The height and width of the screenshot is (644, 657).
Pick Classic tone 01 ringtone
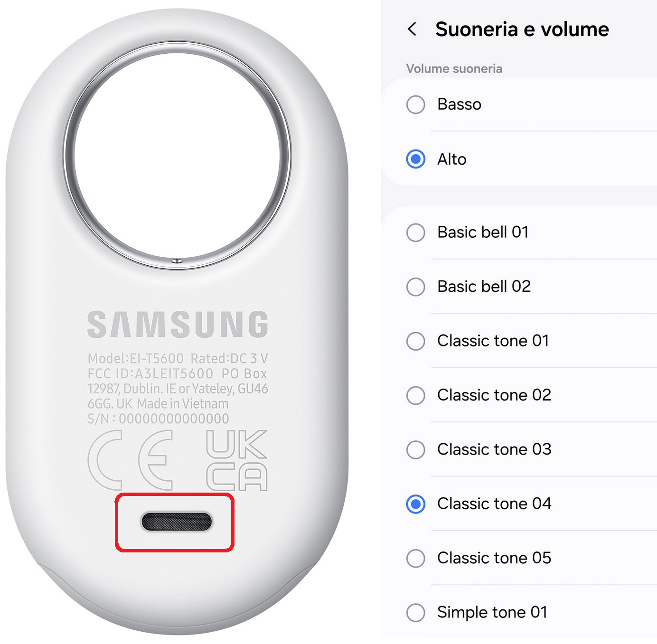point(519,341)
